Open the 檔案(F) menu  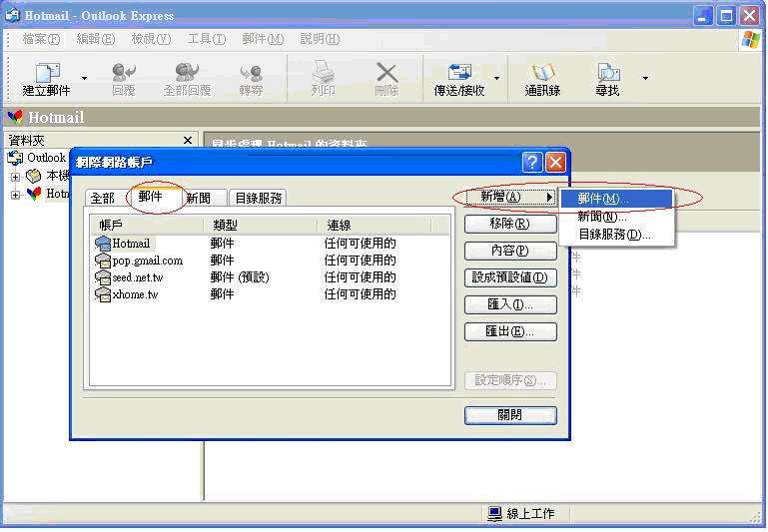[x=41, y=39]
